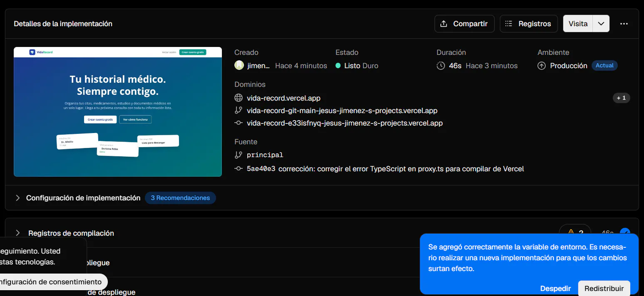Screen dimensions: 644x296
Task: Click the green Listo status dot
Action: 338,66
